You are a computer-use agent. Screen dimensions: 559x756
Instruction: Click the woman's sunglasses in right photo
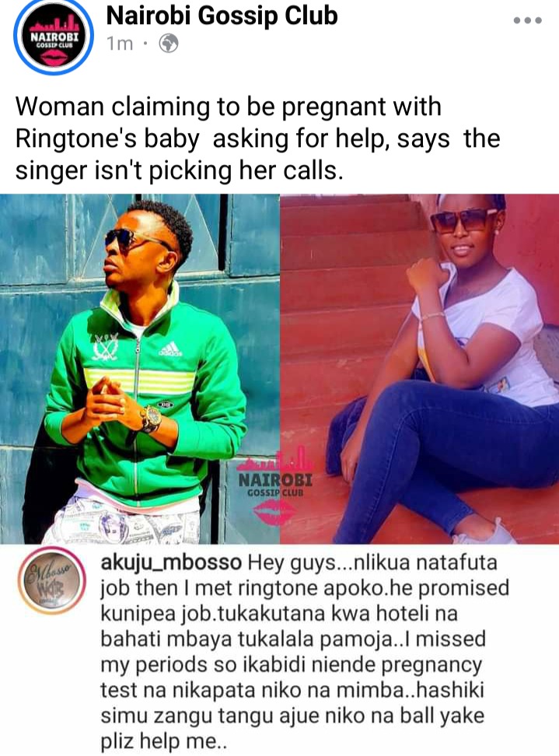point(463,220)
